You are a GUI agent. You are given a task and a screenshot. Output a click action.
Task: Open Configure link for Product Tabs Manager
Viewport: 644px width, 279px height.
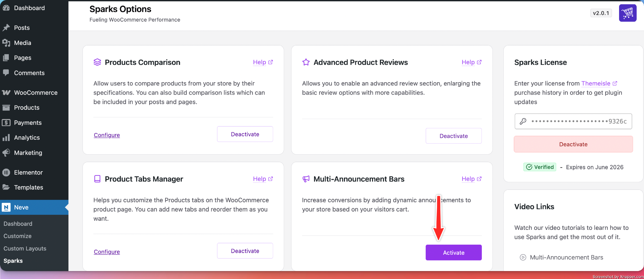(x=107, y=252)
